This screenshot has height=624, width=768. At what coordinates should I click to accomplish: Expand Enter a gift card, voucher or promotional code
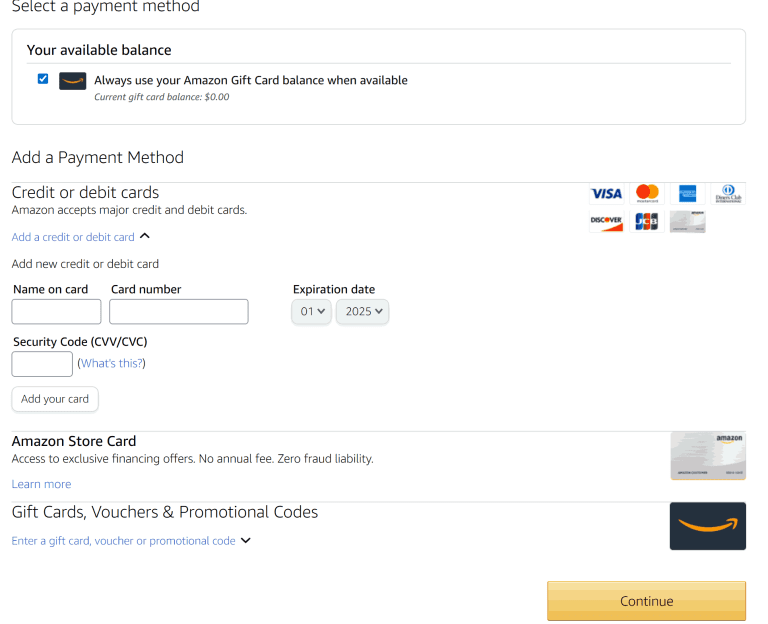point(131,541)
